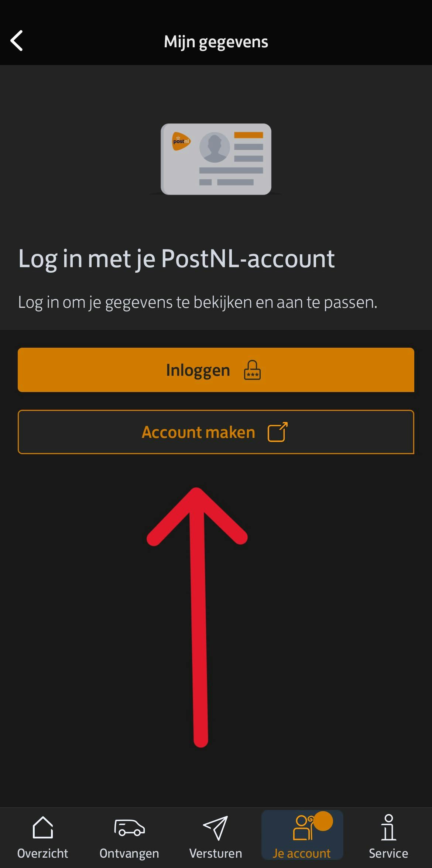
Task: Switch to the Ontvangen tab label
Action: point(129,853)
